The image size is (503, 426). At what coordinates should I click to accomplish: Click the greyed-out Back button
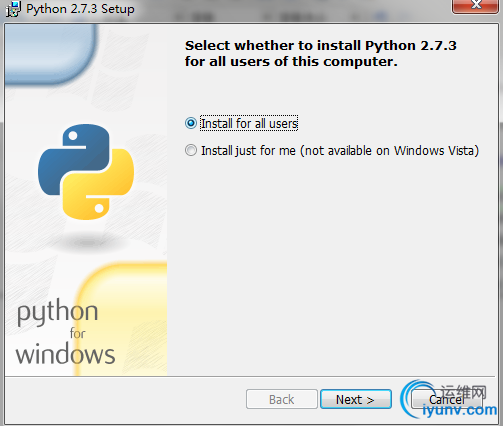[x=282, y=399]
